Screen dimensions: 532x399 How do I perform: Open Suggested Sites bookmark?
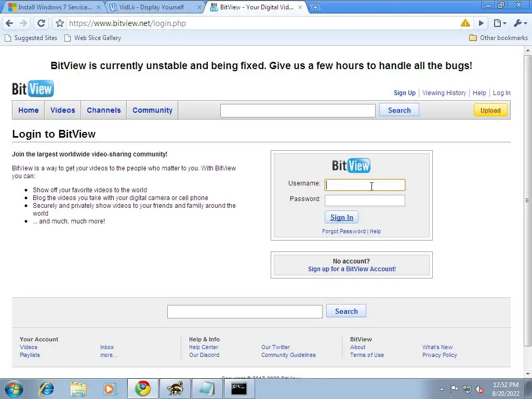click(31, 37)
